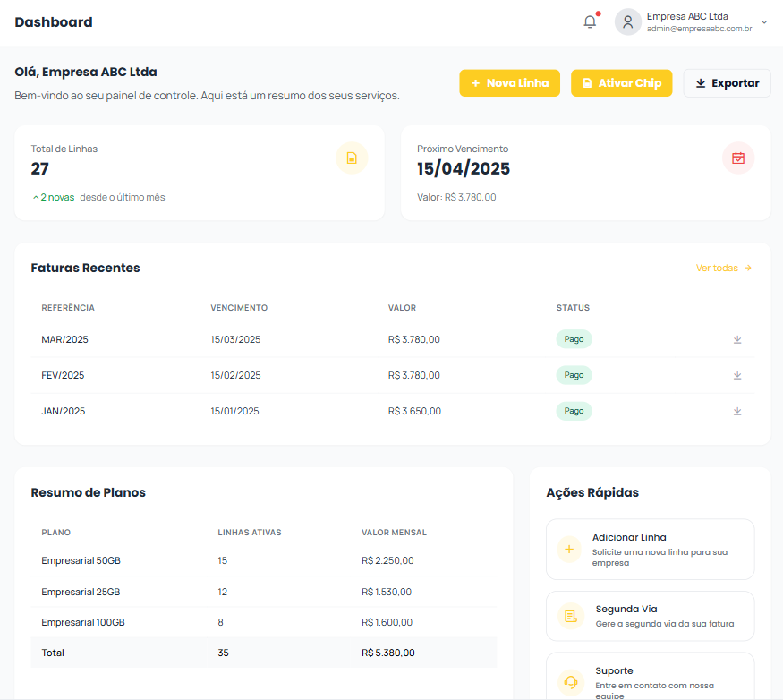The image size is (783, 700).
Task: Download the FEV/2025 invoice
Action: click(737, 375)
